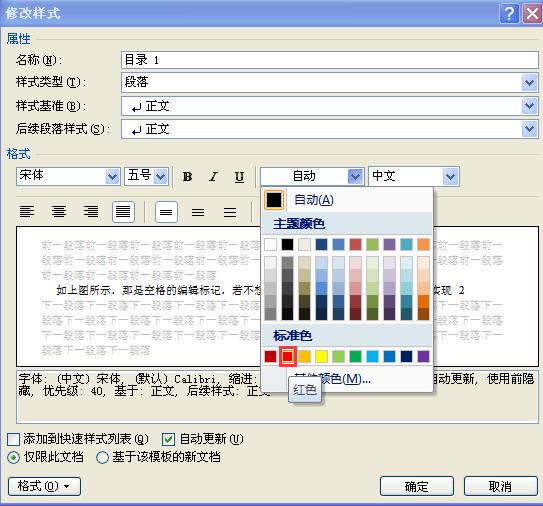Viewport: 543px width, 506px height.
Task: Pick dark blue theme color swatch
Action: [322, 245]
